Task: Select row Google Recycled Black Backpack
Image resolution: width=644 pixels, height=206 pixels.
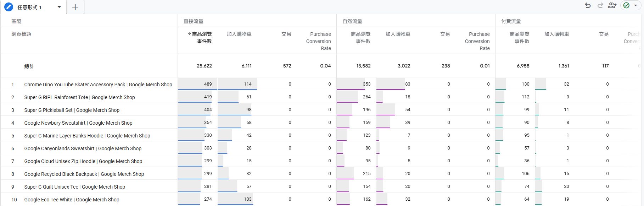Action: [84, 174]
